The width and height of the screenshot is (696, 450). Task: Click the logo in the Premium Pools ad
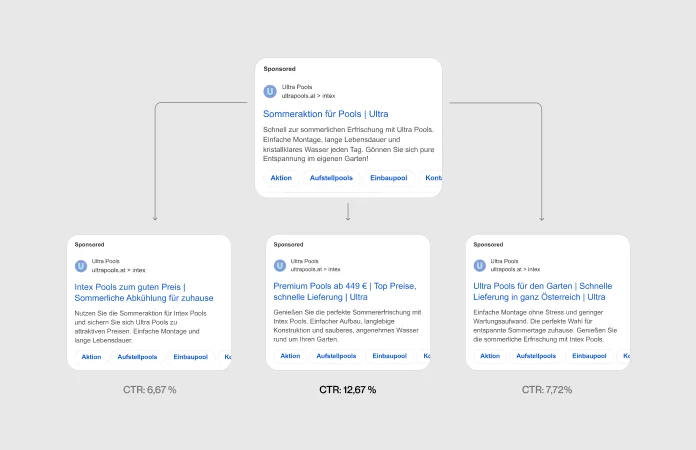pyautogui.click(x=280, y=265)
